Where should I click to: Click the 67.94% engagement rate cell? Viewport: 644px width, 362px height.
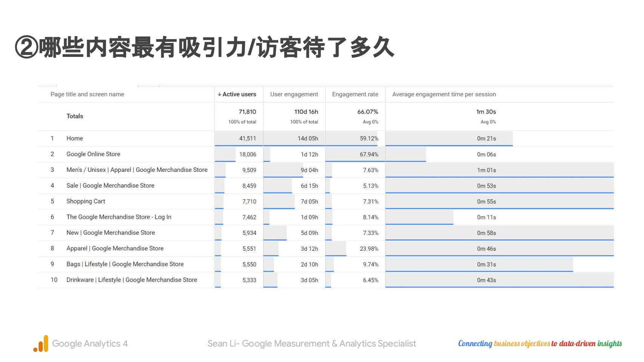click(x=369, y=154)
